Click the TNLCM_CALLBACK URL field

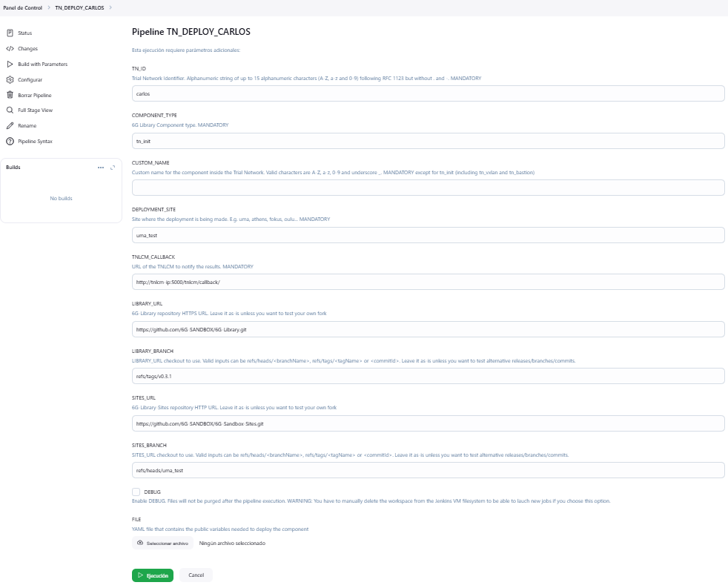(428, 282)
